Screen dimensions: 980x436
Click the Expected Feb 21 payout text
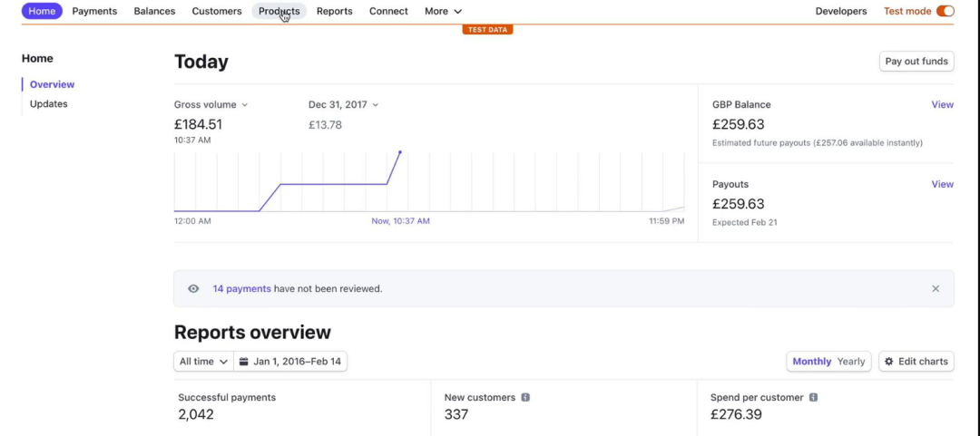(744, 222)
